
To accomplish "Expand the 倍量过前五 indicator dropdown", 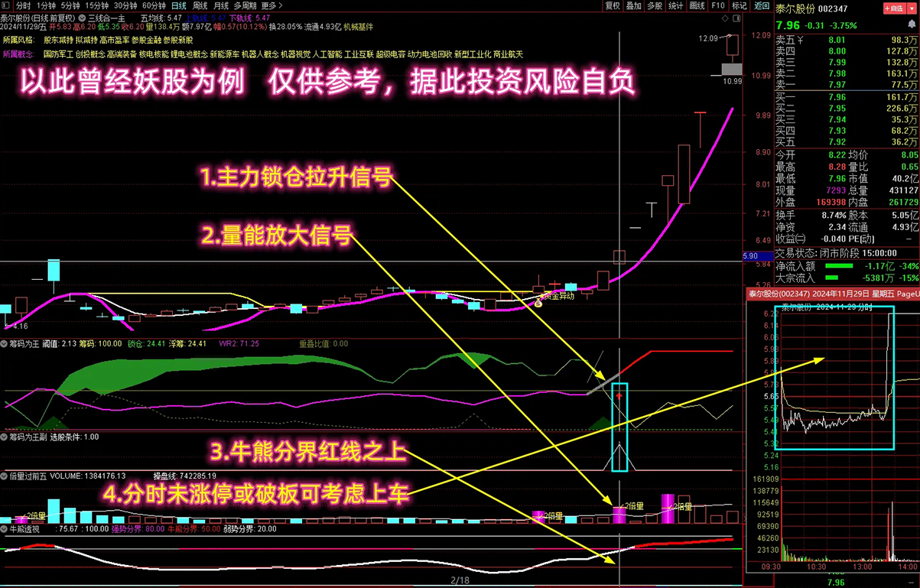I will pyautogui.click(x=5, y=476).
